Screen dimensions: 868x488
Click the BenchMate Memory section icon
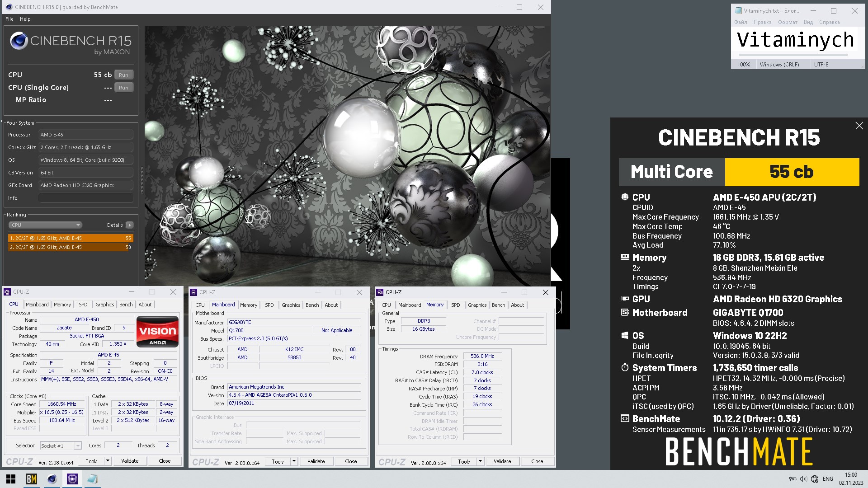[x=625, y=258]
